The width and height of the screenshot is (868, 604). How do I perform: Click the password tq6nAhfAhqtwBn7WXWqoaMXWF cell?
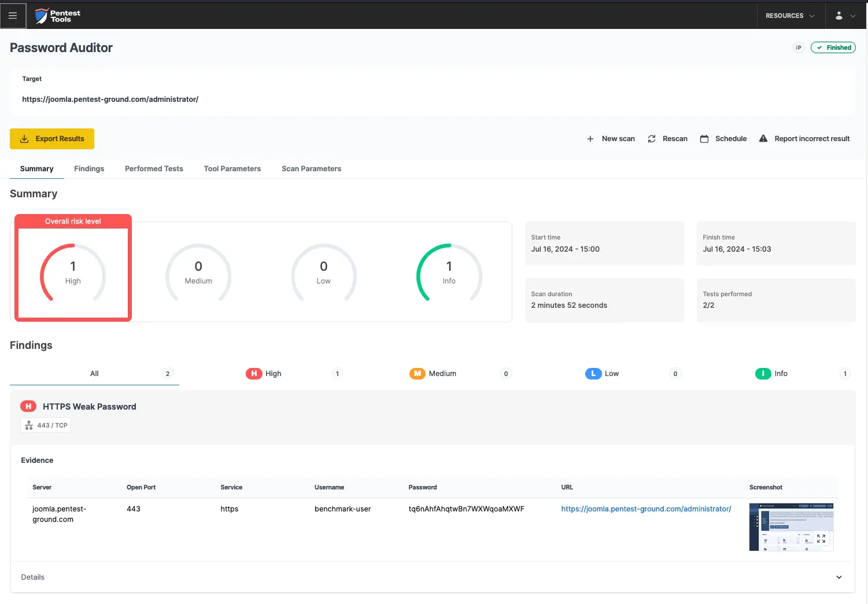tap(466, 509)
